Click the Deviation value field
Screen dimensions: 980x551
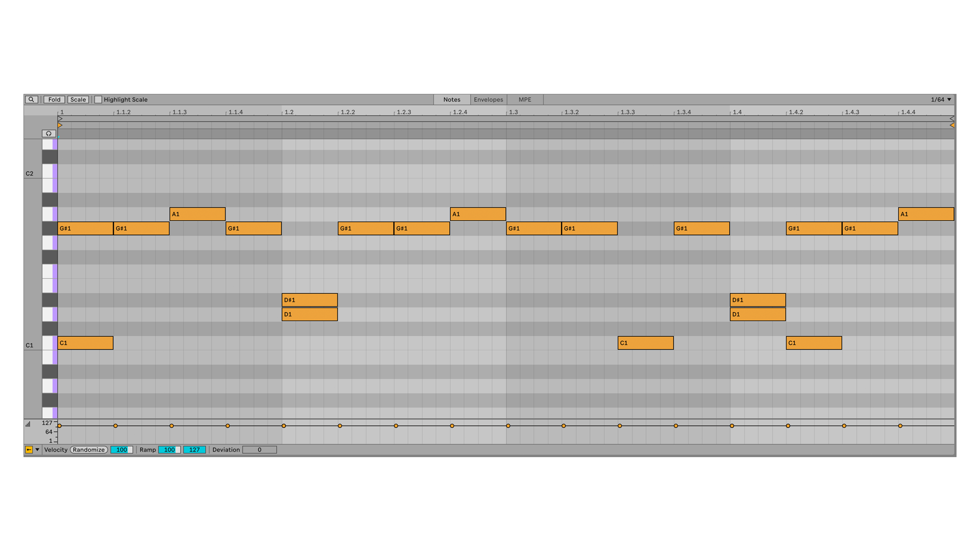point(259,449)
